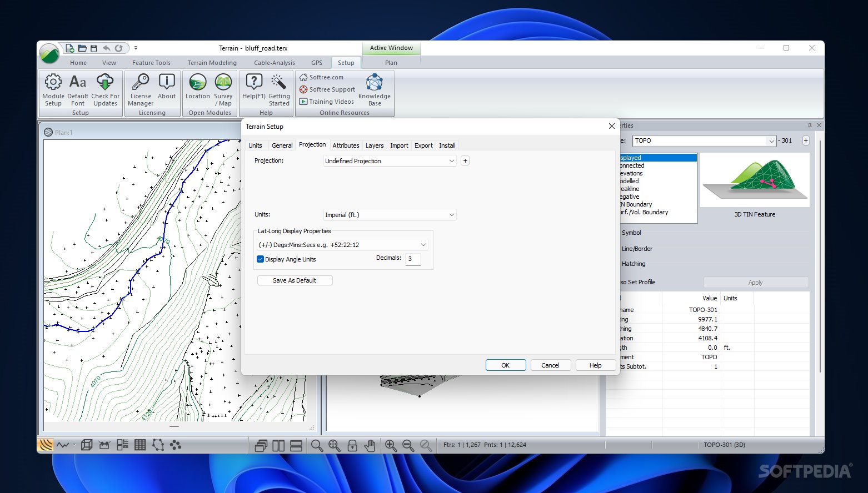Image resolution: width=868 pixels, height=493 pixels.
Task: Open the Terrain Modeling ribbon tab
Action: (x=212, y=63)
